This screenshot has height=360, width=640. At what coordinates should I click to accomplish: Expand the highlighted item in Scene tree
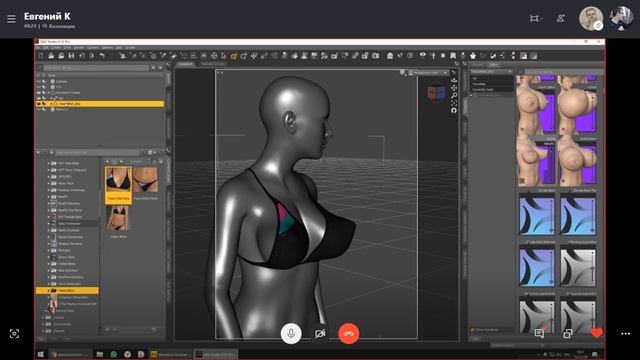click(51, 104)
